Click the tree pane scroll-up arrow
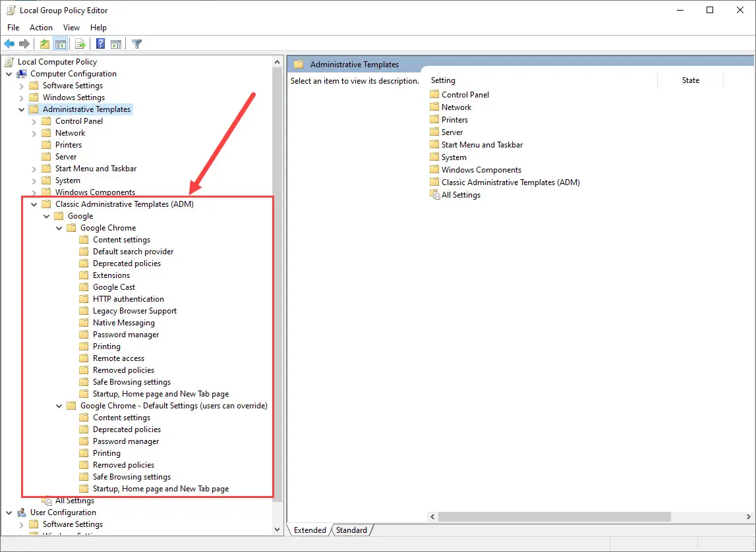756x552 pixels. point(277,62)
